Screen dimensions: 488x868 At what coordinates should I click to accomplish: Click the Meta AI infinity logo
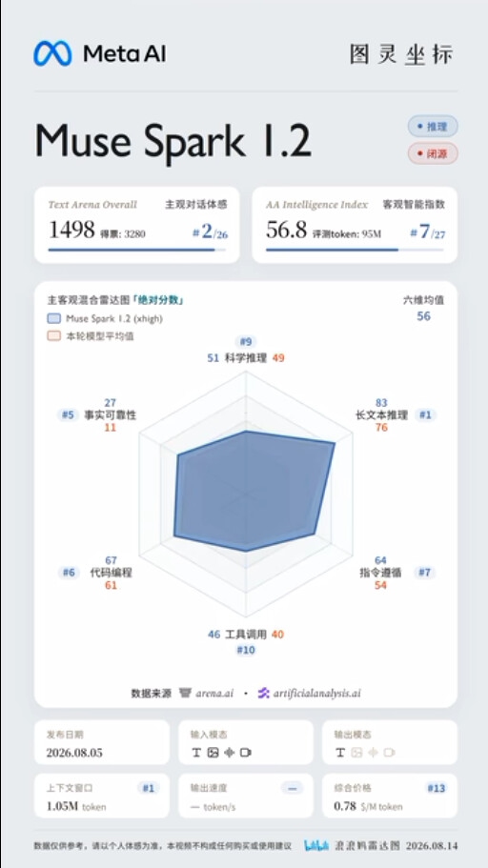(x=52, y=53)
